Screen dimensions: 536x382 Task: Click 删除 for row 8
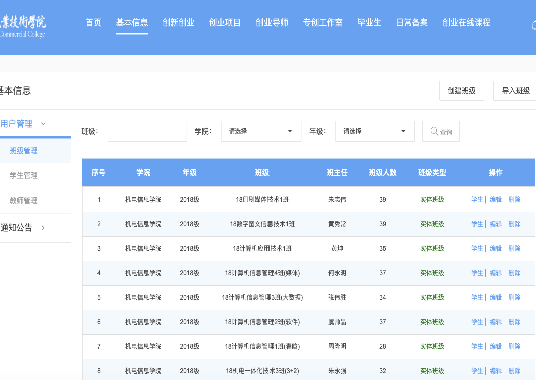514,371
